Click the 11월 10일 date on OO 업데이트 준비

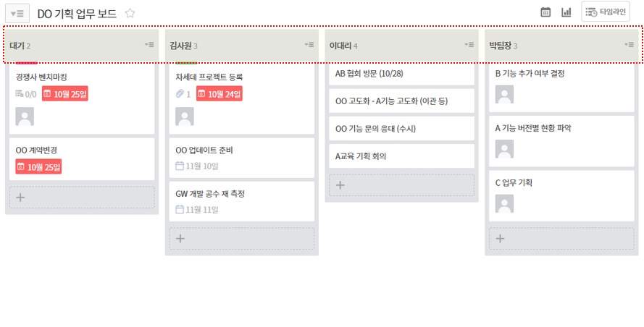[x=196, y=166]
